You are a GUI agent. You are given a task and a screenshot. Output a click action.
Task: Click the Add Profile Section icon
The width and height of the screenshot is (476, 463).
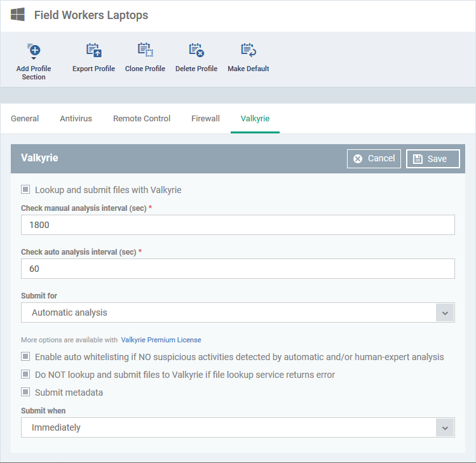34,50
